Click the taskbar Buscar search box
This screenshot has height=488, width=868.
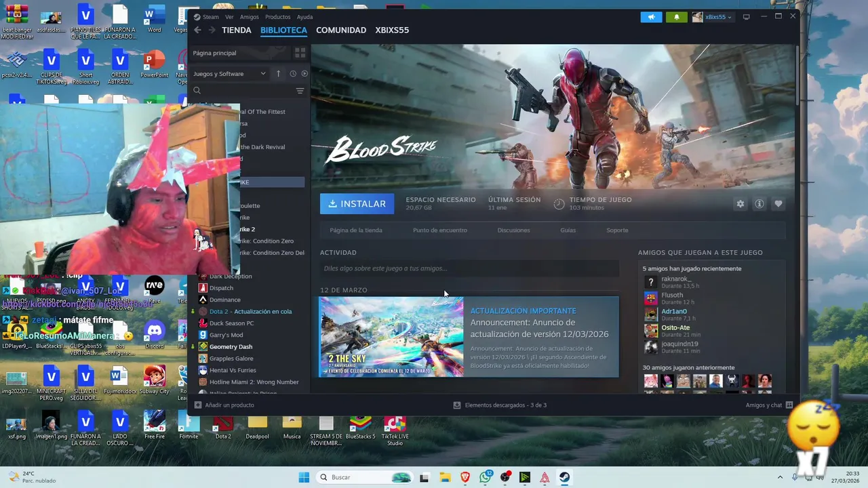(x=365, y=477)
